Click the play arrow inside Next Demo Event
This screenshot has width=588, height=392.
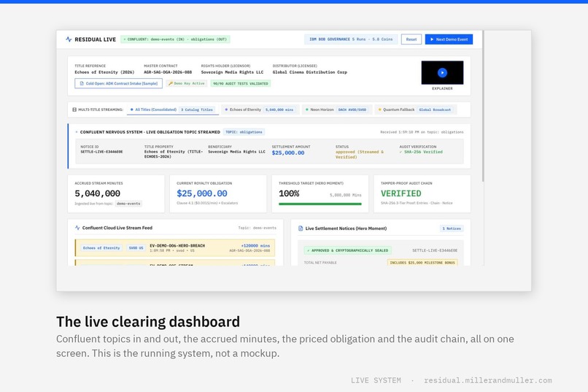(x=432, y=39)
